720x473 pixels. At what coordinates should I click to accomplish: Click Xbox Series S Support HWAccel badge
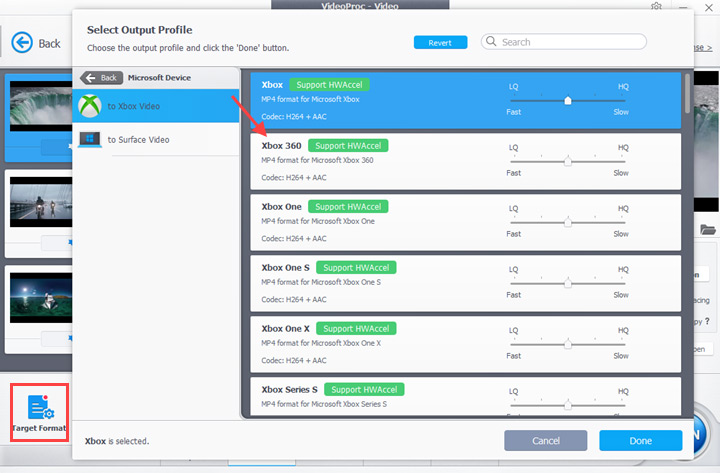[364, 389]
